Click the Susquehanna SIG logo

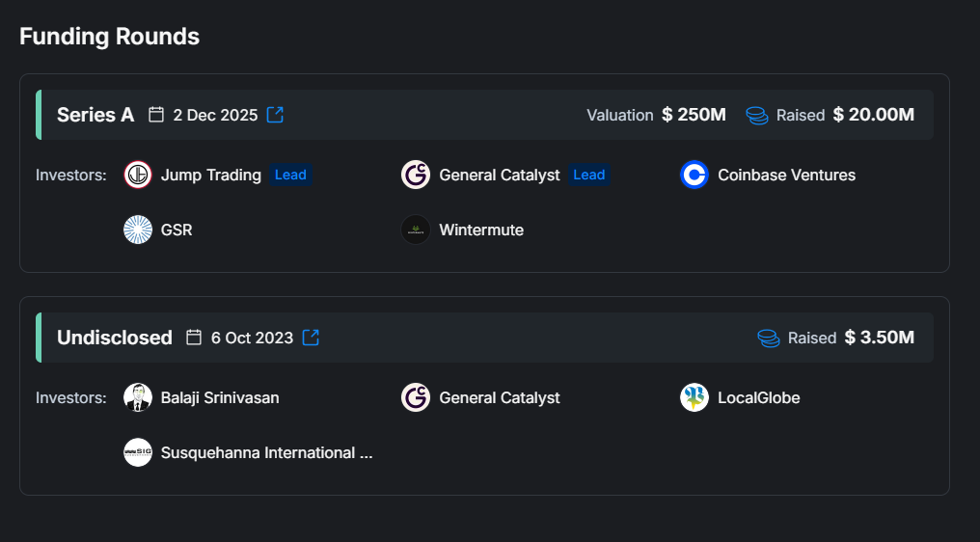[x=138, y=452]
